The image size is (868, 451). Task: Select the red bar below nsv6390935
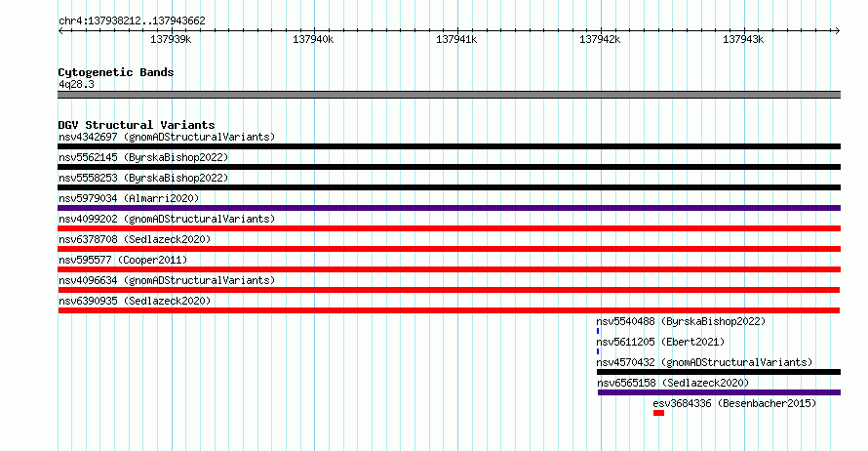449,310
